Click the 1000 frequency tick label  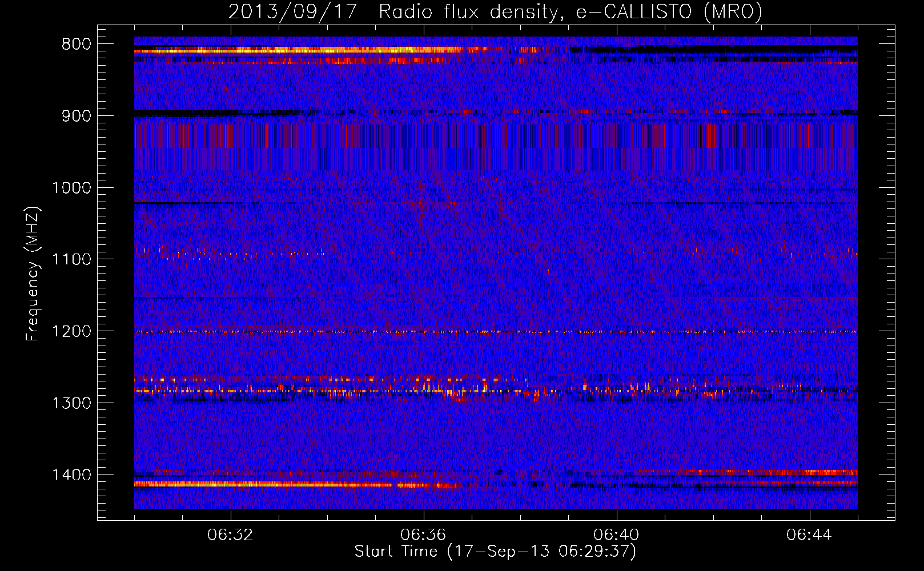click(71, 188)
